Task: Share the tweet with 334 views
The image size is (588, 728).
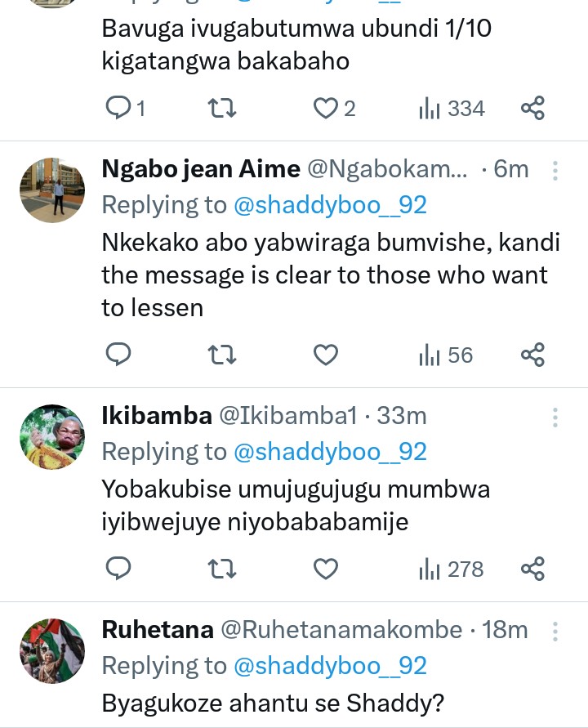Action: pos(532,108)
